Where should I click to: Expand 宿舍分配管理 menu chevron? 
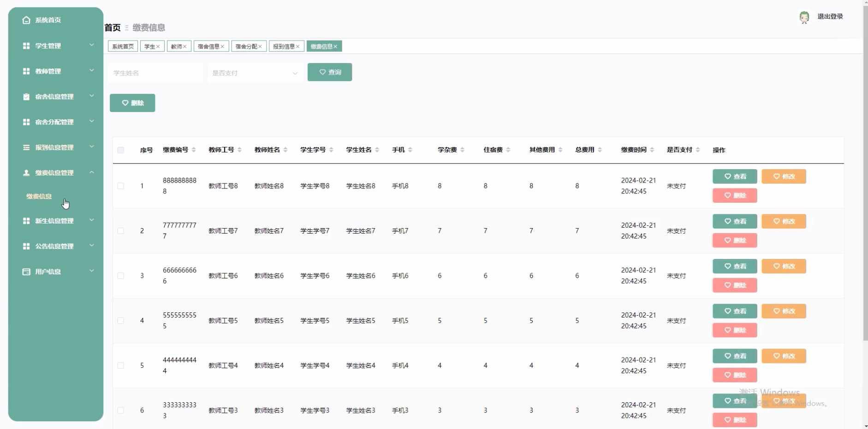click(x=92, y=121)
